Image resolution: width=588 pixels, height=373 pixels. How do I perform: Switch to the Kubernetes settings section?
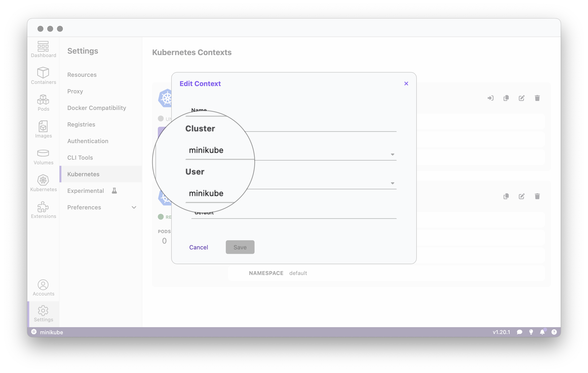[83, 174]
